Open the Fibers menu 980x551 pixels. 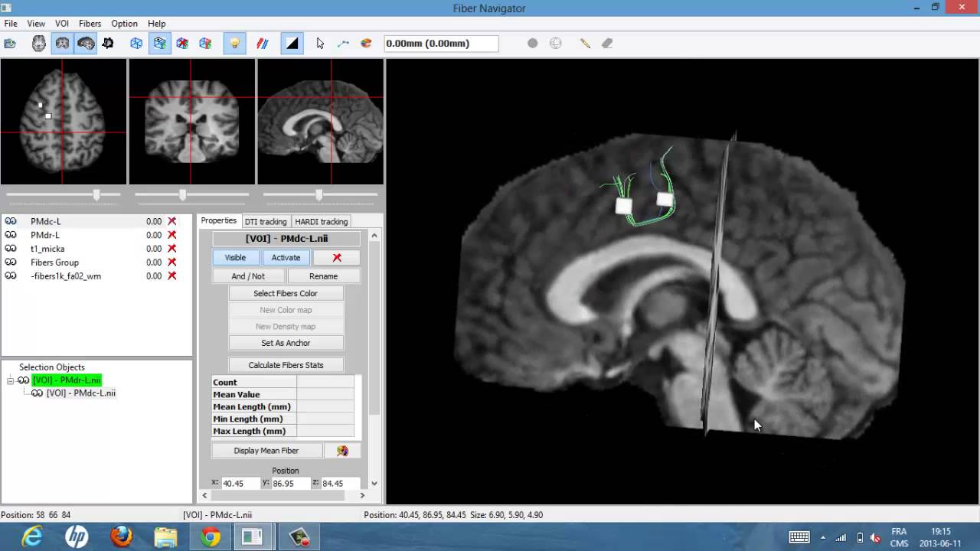[x=90, y=24]
